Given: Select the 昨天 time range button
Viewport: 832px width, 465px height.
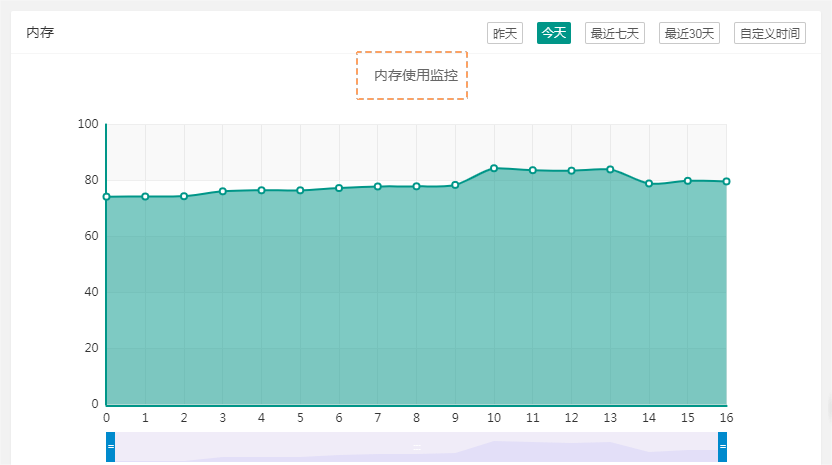Looking at the screenshot, I should tap(504, 33).
